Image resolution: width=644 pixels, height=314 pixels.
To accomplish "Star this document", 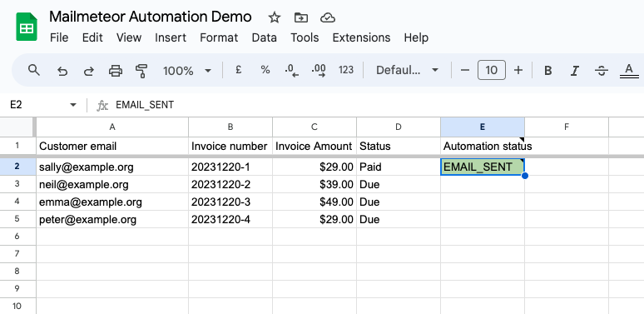I will point(275,17).
